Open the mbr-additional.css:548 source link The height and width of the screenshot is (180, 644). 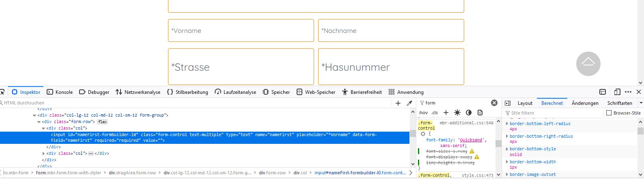tap(466, 123)
